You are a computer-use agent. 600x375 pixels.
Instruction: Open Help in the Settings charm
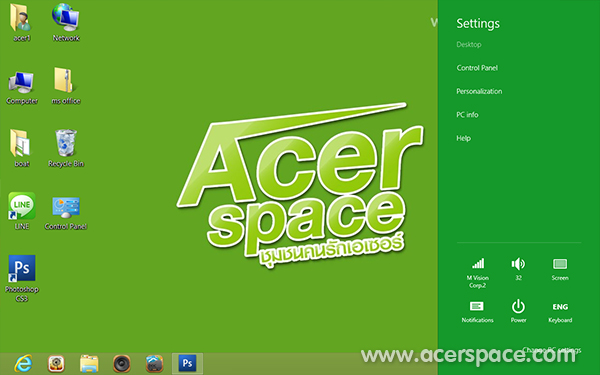point(463,138)
